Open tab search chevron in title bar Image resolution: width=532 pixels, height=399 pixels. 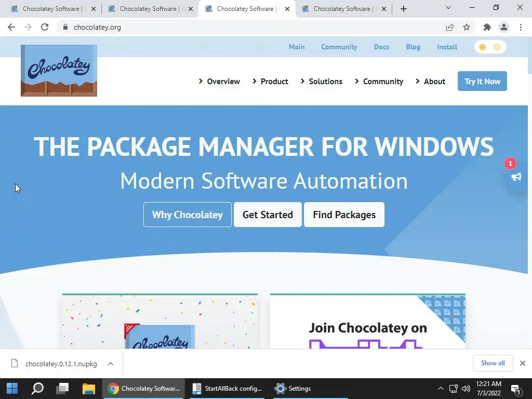coord(448,7)
